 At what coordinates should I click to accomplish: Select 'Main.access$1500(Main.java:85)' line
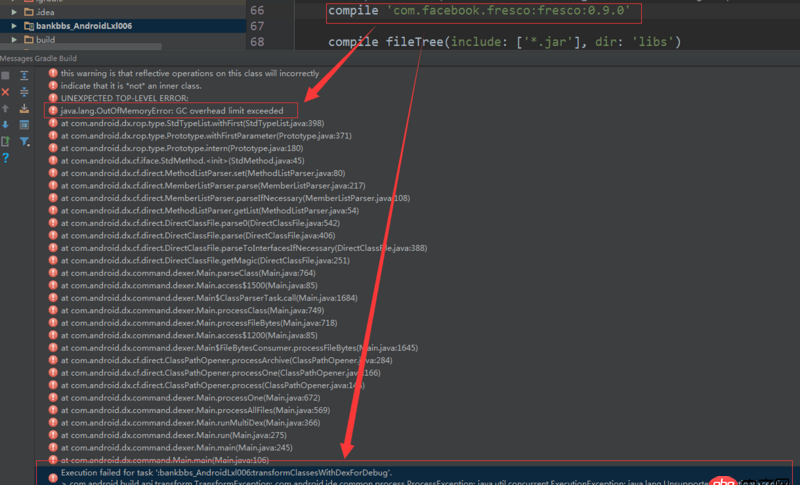(189, 286)
